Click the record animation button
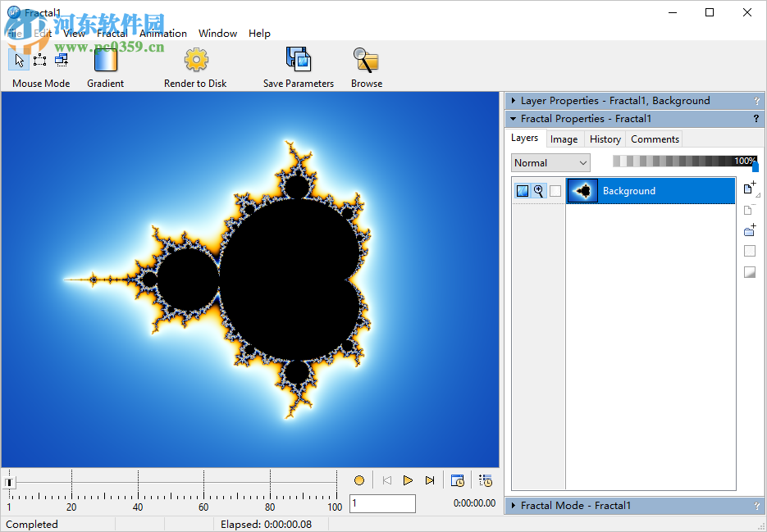767x532 pixels. click(x=358, y=480)
